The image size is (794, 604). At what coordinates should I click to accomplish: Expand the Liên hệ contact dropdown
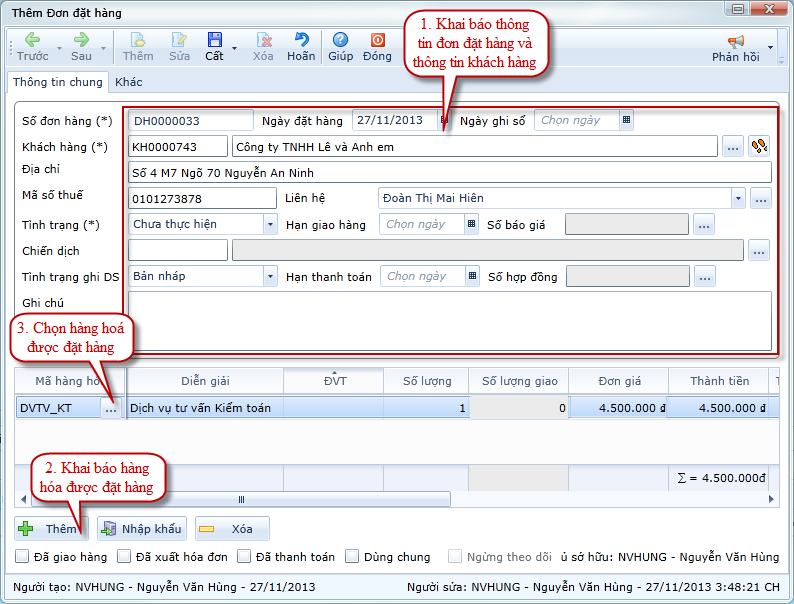738,199
